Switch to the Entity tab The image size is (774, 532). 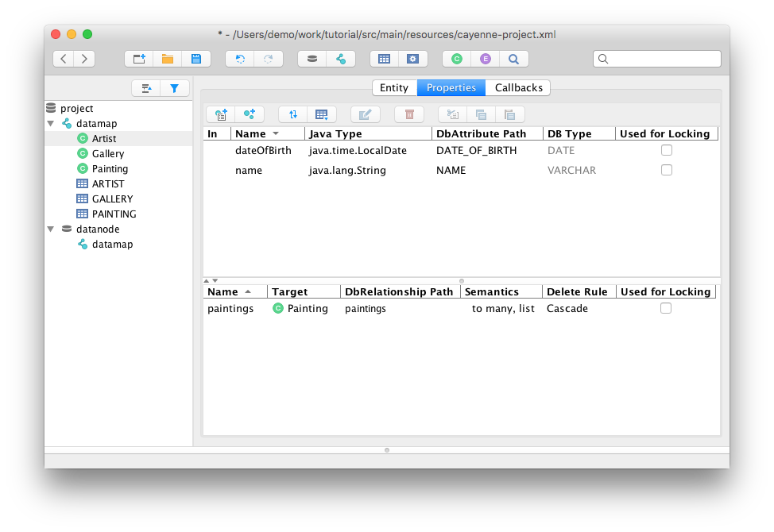coord(394,88)
